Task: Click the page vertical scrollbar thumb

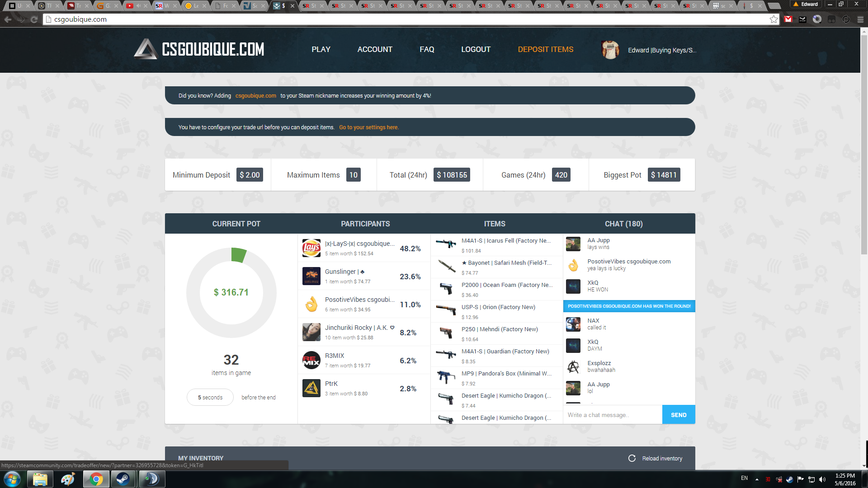Action: coord(864,145)
